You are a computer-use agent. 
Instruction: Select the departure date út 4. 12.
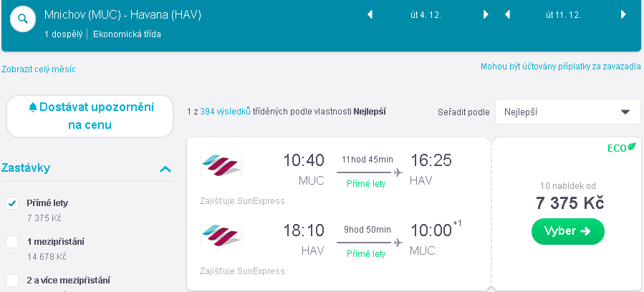click(x=426, y=15)
